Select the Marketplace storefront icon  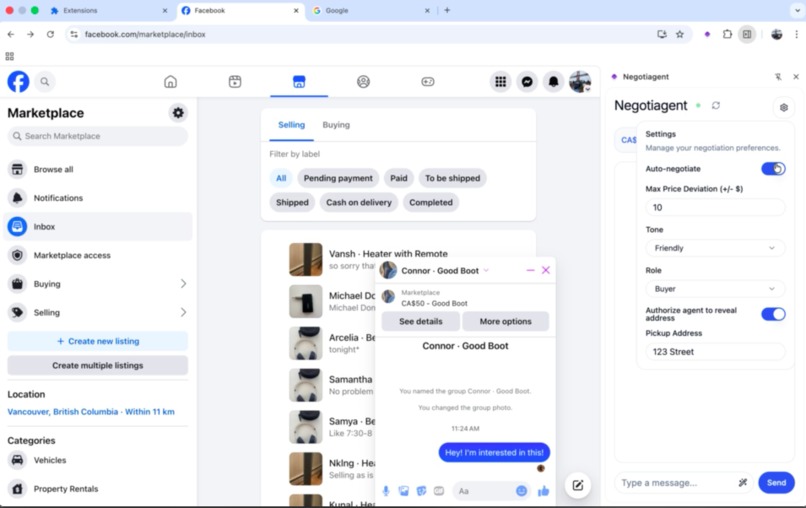299,82
